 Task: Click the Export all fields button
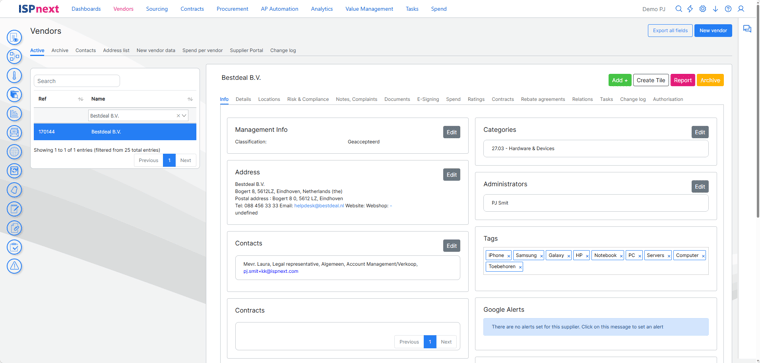[670, 31]
